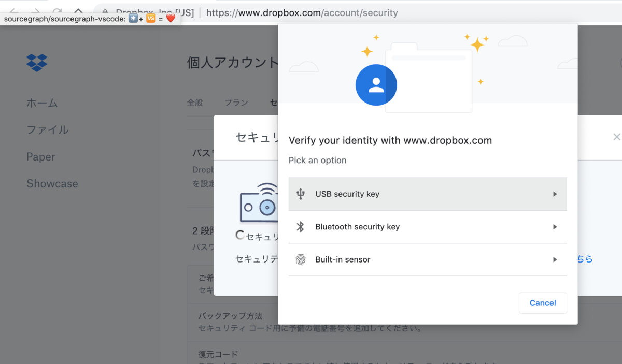Switch to the 全般 account tab
The width and height of the screenshot is (622, 364).
[x=195, y=103]
